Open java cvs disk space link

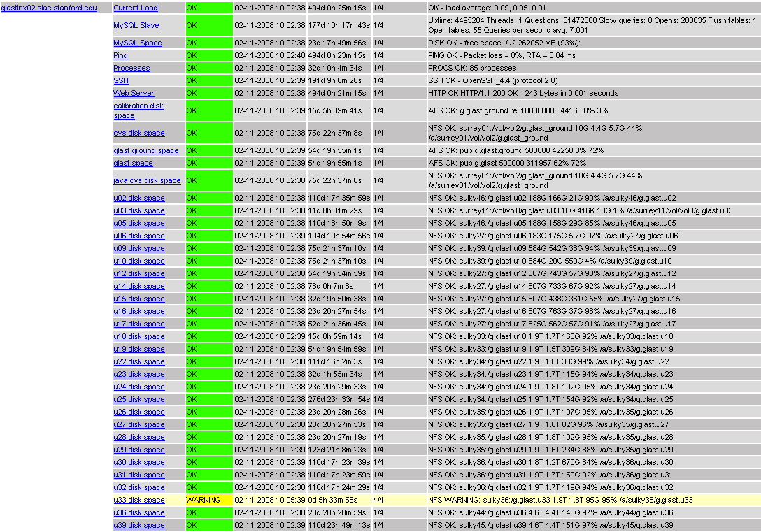click(147, 180)
